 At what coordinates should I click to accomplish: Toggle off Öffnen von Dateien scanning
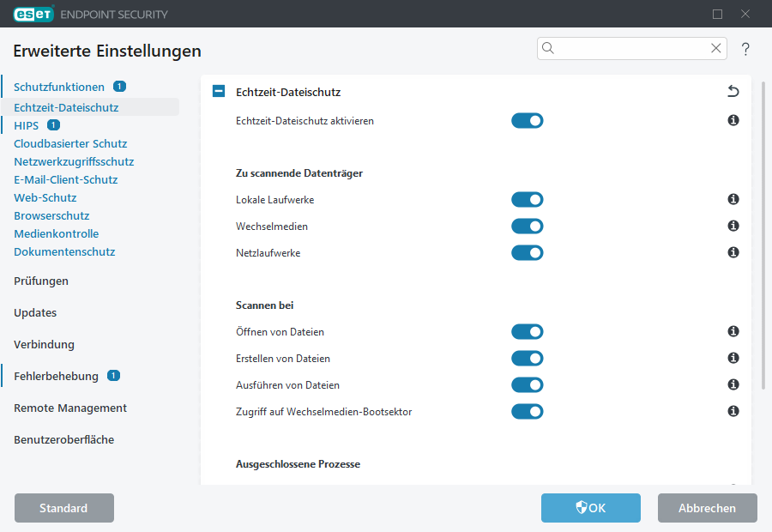[527, 331]
